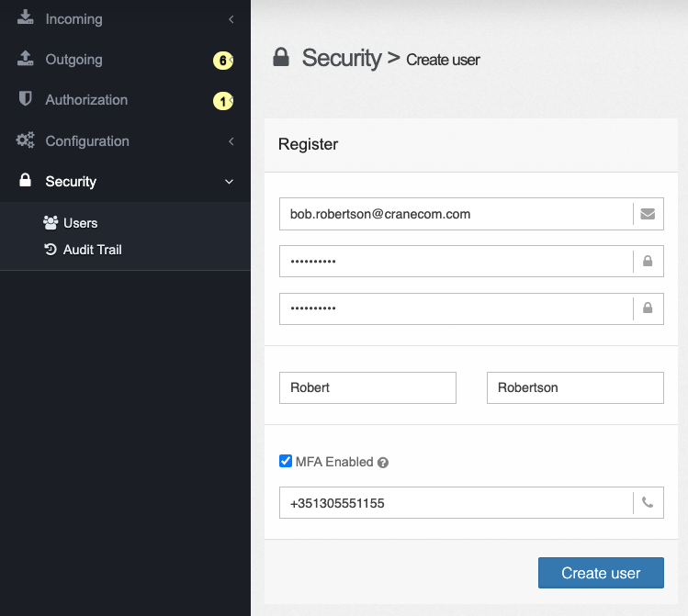Image resolution: width=688 pixels, height=616 pixels.
Task: Click the Security lock icon in sidebar
Action: coord(26,180)
